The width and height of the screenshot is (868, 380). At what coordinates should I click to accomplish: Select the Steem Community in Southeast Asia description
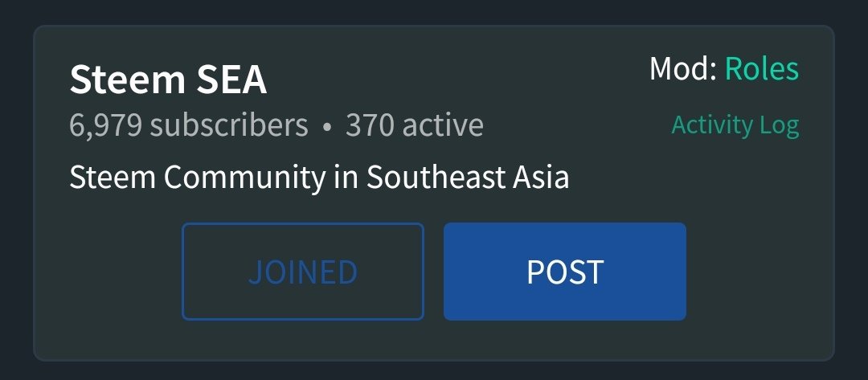pos(319,178)
